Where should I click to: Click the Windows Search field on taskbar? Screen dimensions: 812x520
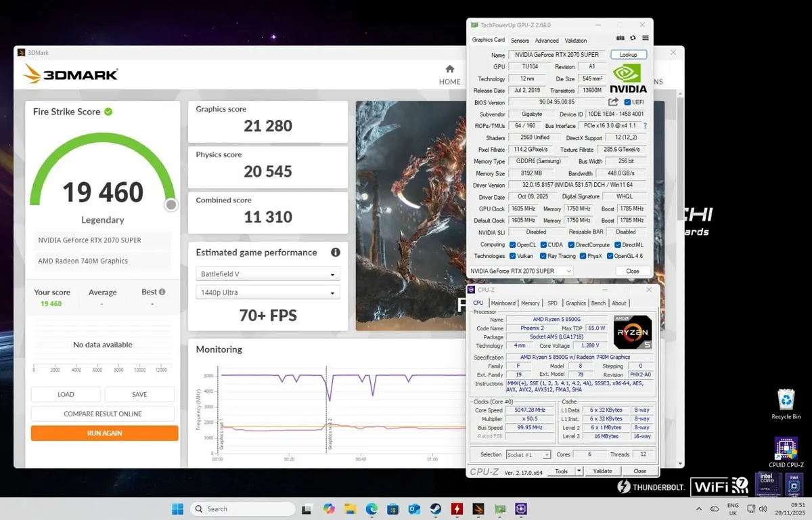pyautogui.click(x=244, y=508)
